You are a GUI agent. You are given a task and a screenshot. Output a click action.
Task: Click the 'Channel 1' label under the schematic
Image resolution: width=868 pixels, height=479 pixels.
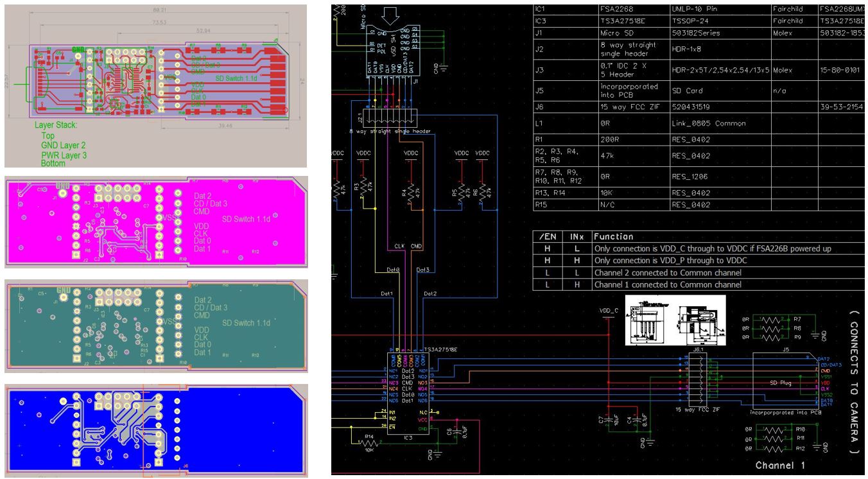pyautogui.click(x=779, y=465)
